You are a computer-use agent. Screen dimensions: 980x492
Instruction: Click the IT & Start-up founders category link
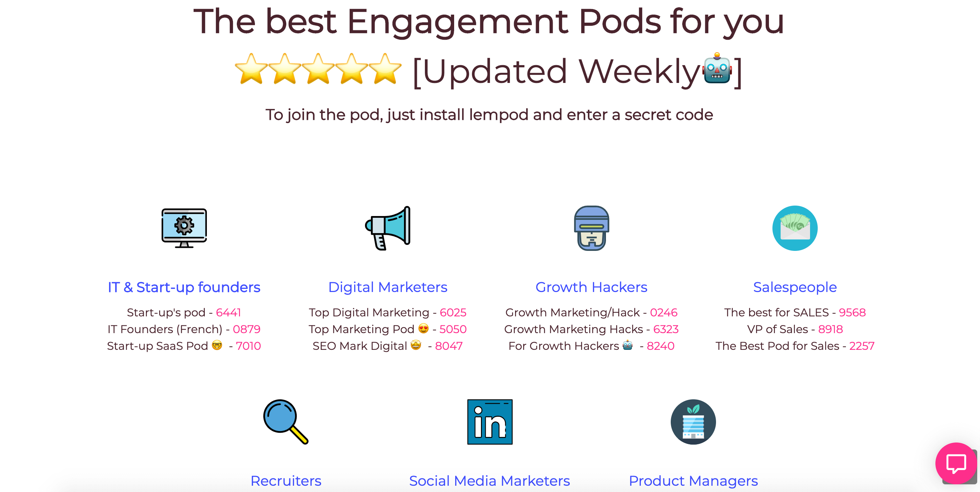184,287
